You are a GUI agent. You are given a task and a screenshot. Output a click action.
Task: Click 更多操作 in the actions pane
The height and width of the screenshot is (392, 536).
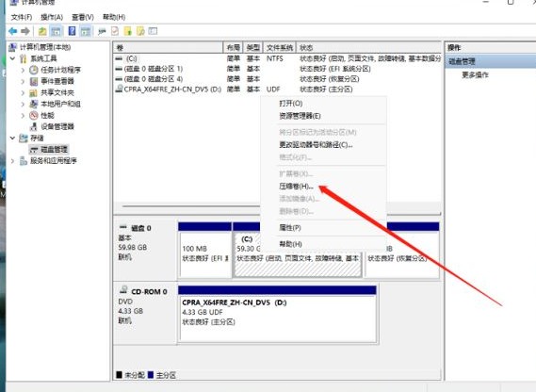[475, 74]
